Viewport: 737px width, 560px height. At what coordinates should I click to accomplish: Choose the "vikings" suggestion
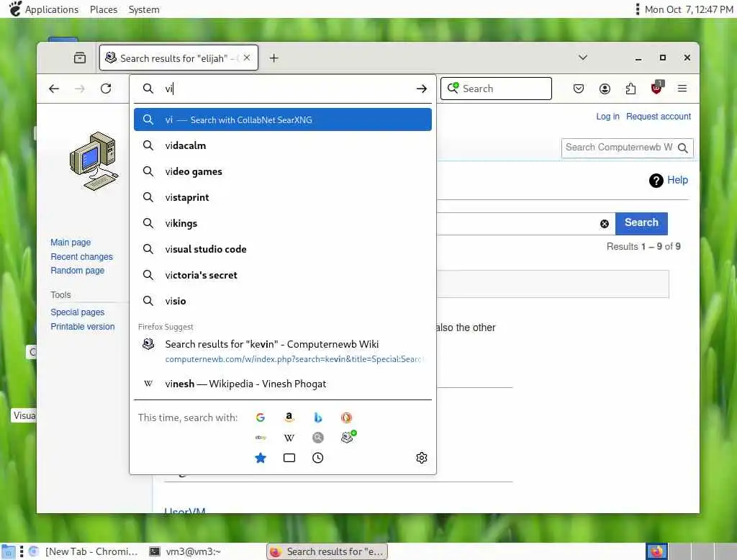(282, 223)
